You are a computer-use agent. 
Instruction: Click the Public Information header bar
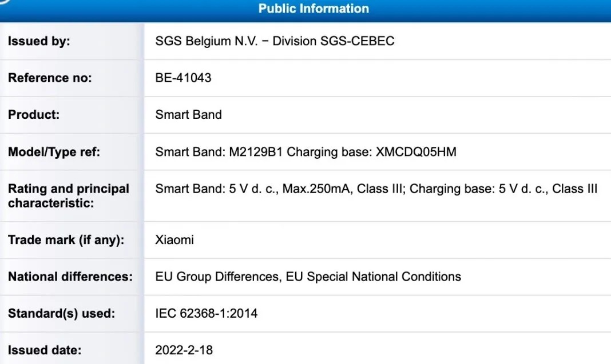[314, 9]
